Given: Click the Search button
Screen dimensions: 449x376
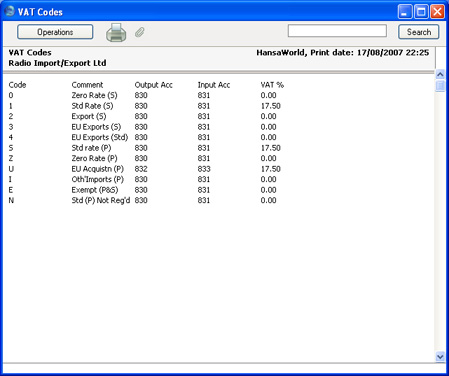Looking at the screenshot, I should coord(419,32).
